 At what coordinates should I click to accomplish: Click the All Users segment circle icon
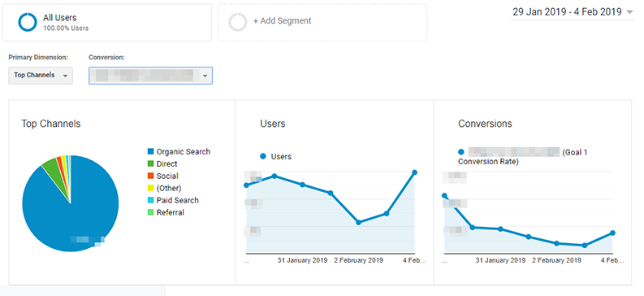pos(28,22)
